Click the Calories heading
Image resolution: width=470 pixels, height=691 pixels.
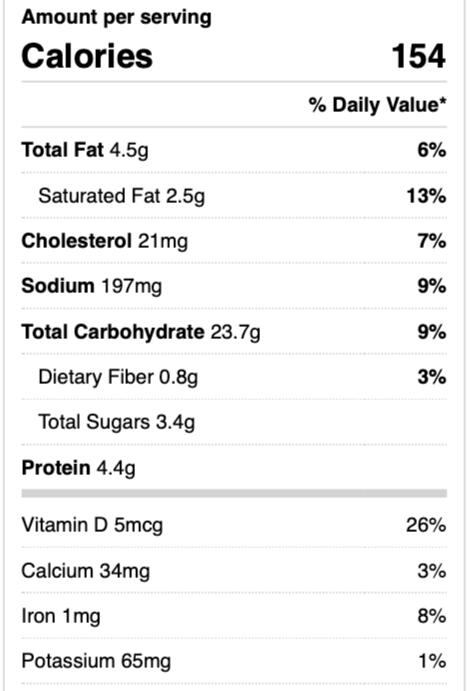pyautogui.click(x=87, y=56)
